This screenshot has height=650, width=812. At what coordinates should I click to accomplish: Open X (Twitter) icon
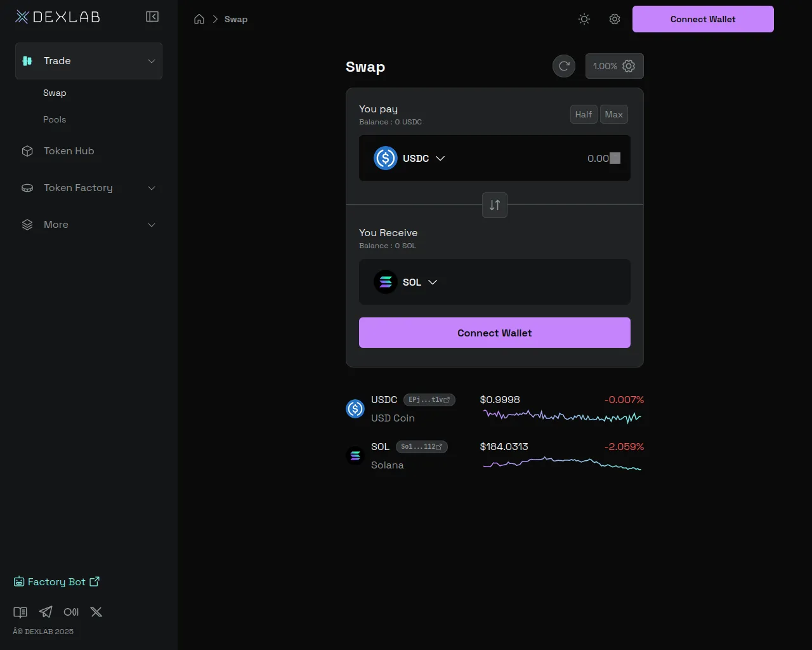pos(96,612)
